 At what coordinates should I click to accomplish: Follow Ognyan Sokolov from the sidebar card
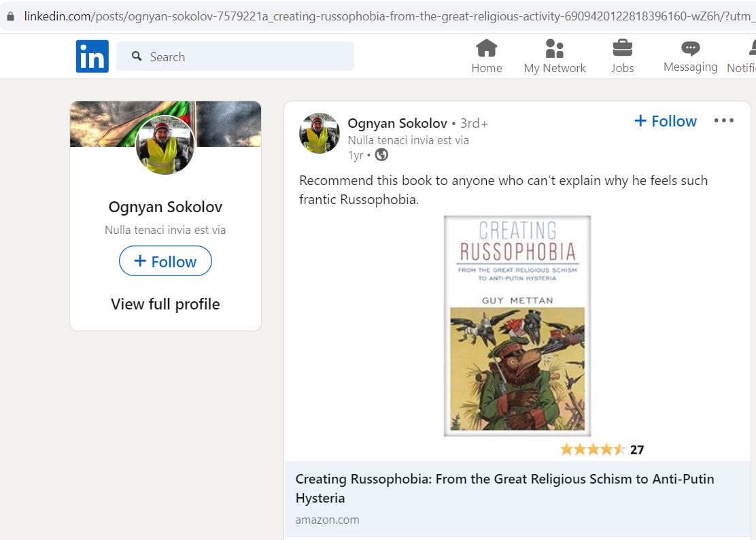point(165,261)
